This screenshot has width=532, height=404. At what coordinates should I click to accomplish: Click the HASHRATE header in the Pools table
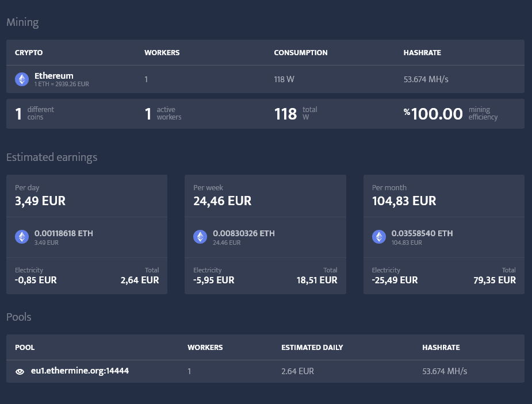(x=441, y=348)
